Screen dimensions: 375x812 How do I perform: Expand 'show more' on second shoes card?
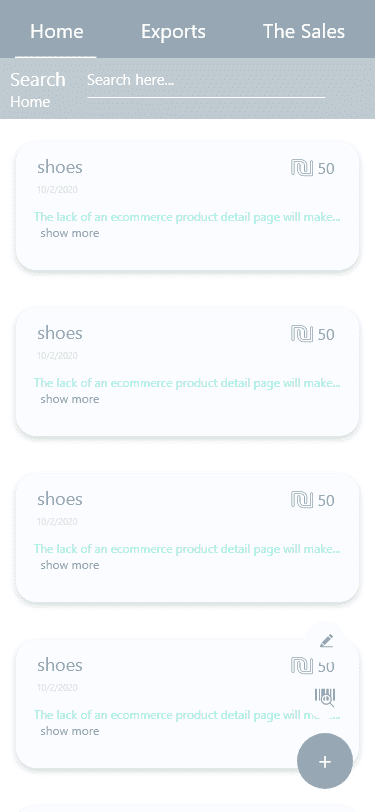click(x=70, y=399)
